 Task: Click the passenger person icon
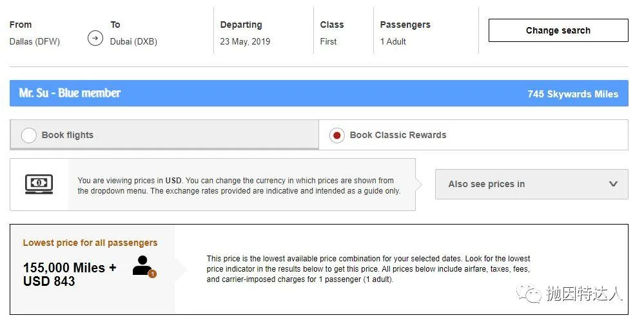pyautogui.click(x=142, y=265)
